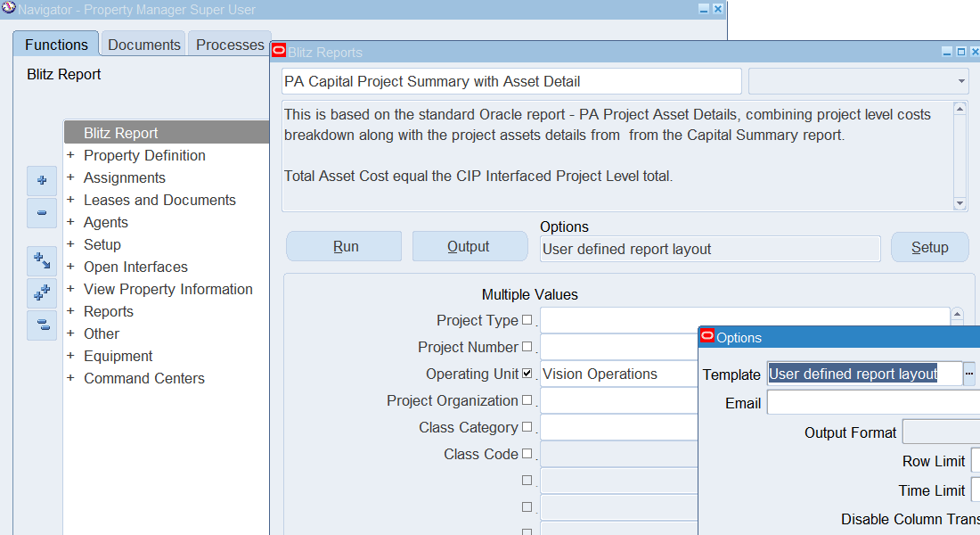Minimize the Blitz Reports window
The height and width of the screenshot is (535, 980).
(x=948, y=52)
